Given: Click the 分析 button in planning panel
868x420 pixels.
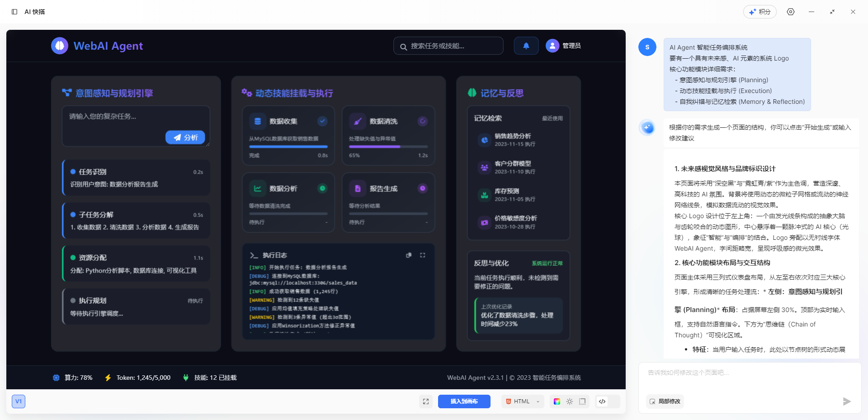Looking at the screenshot, I should (186, 137).
